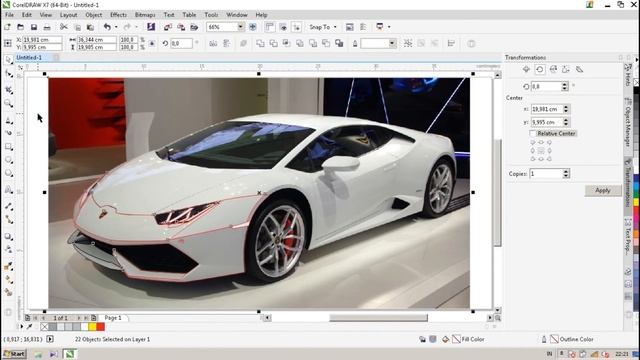Viewport: 640px width, 360px height.
Task: Open the File menu
Action: [x=9, y=15]
